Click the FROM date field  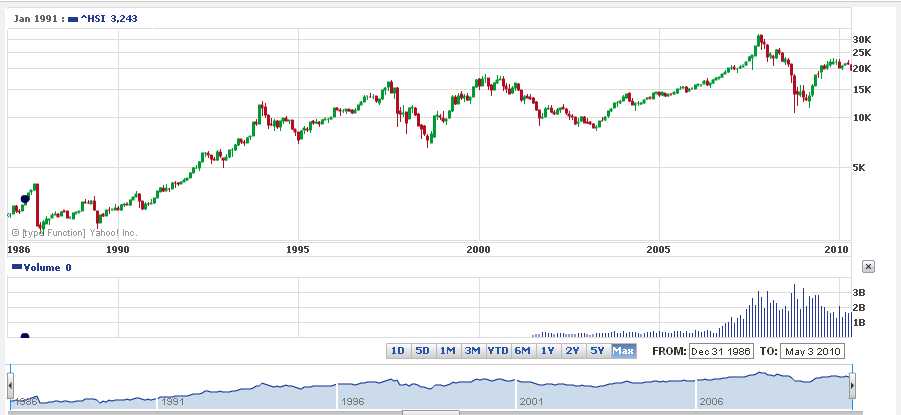[721, 351]
